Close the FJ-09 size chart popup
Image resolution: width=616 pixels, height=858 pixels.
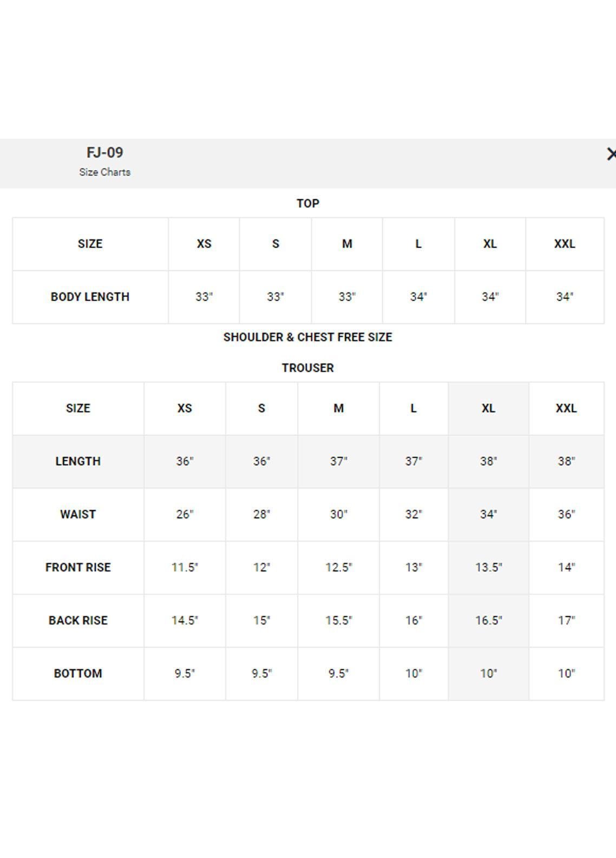(x=611, y=154)
